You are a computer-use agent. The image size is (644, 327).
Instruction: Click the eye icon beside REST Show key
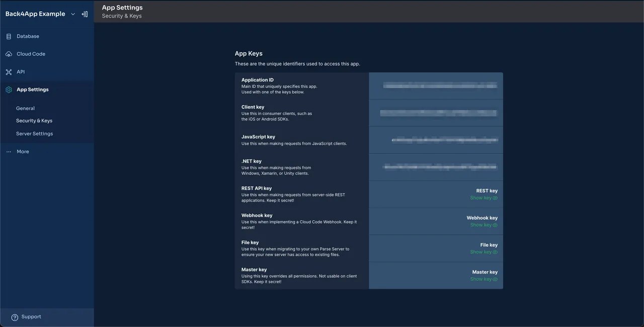(495, 198)
